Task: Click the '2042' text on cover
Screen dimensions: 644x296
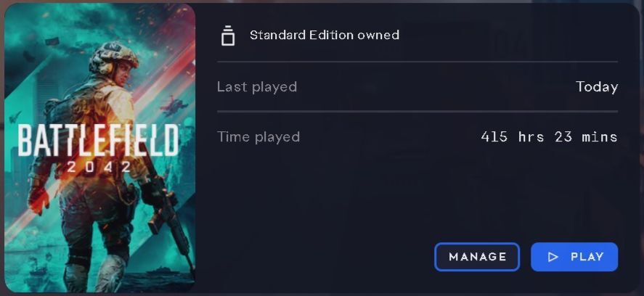Action: coord(99,167)
